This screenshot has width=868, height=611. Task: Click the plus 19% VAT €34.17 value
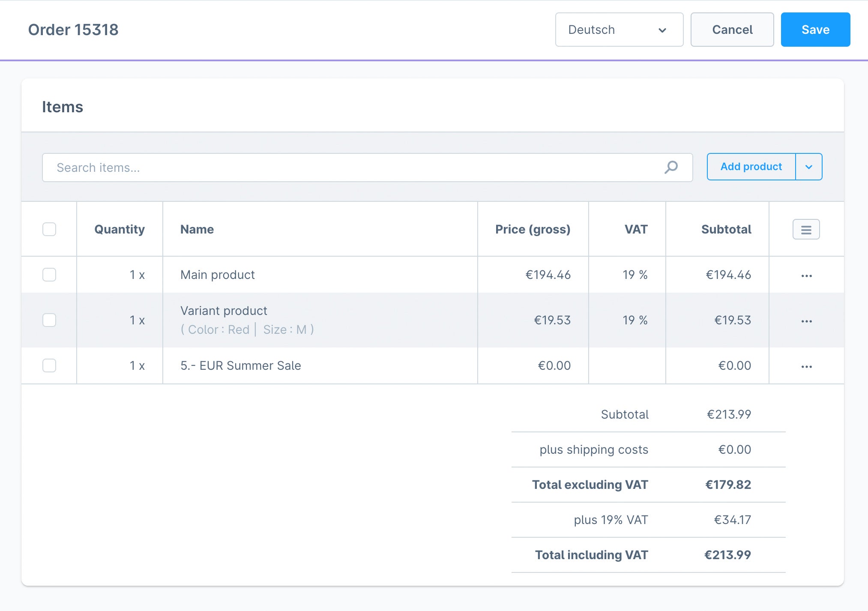pos(732,520)
